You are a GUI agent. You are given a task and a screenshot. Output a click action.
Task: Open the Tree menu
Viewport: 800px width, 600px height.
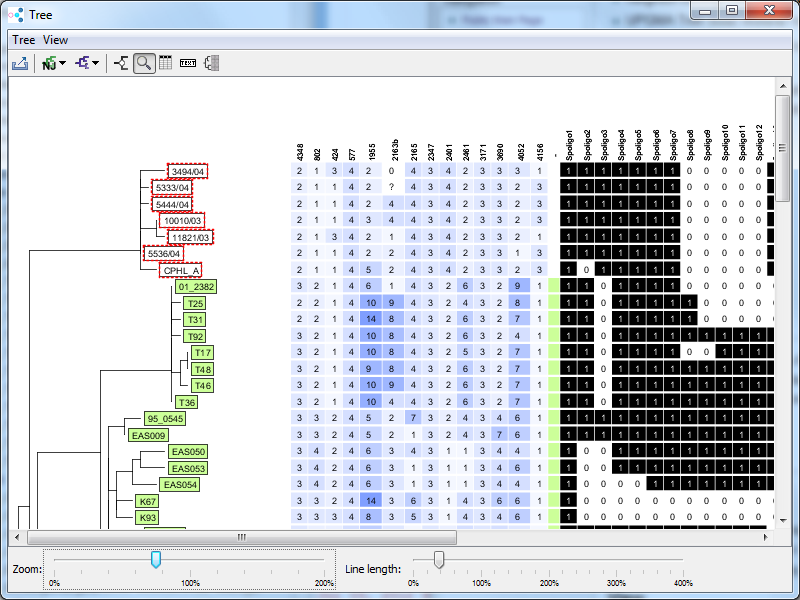click(x=24, y=40)
